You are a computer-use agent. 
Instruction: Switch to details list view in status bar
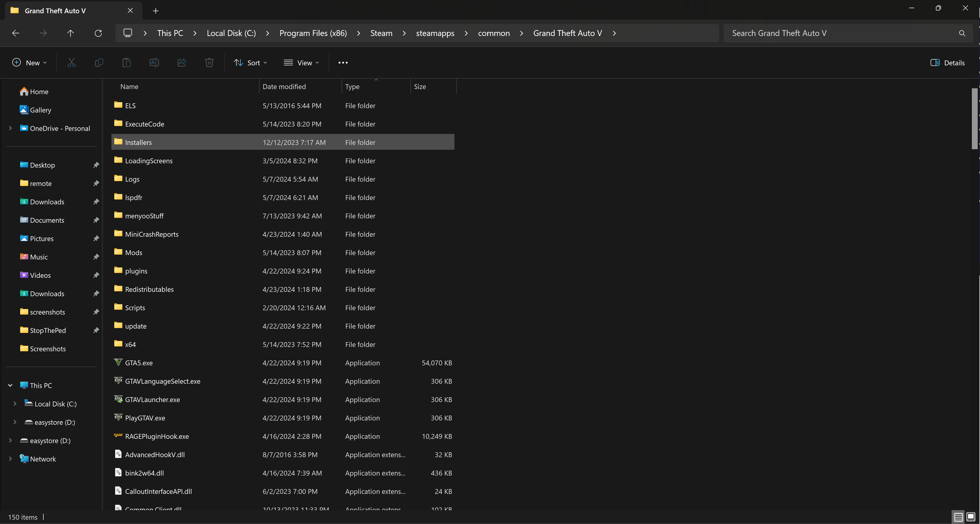pyautogui.click(x=958, y=517)
